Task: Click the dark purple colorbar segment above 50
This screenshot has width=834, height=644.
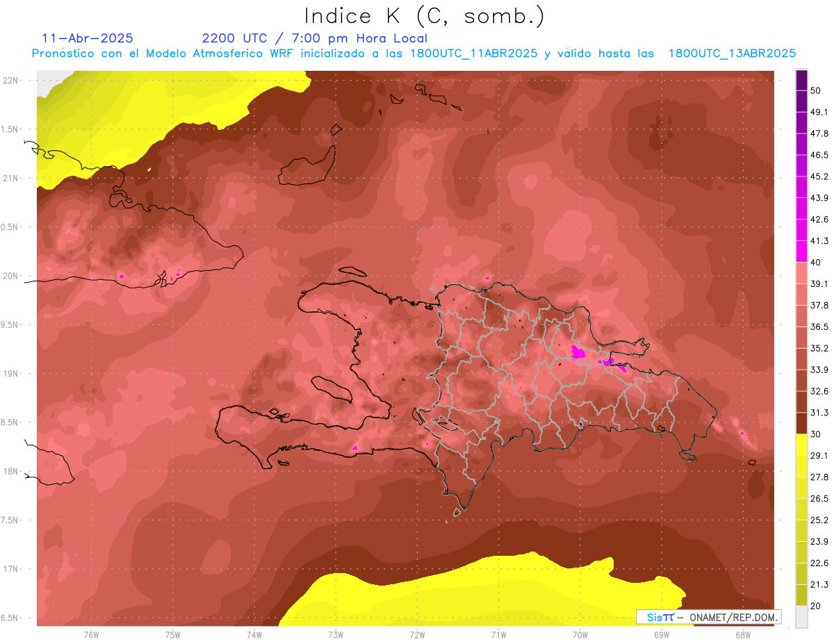Action: pos(801,81)
